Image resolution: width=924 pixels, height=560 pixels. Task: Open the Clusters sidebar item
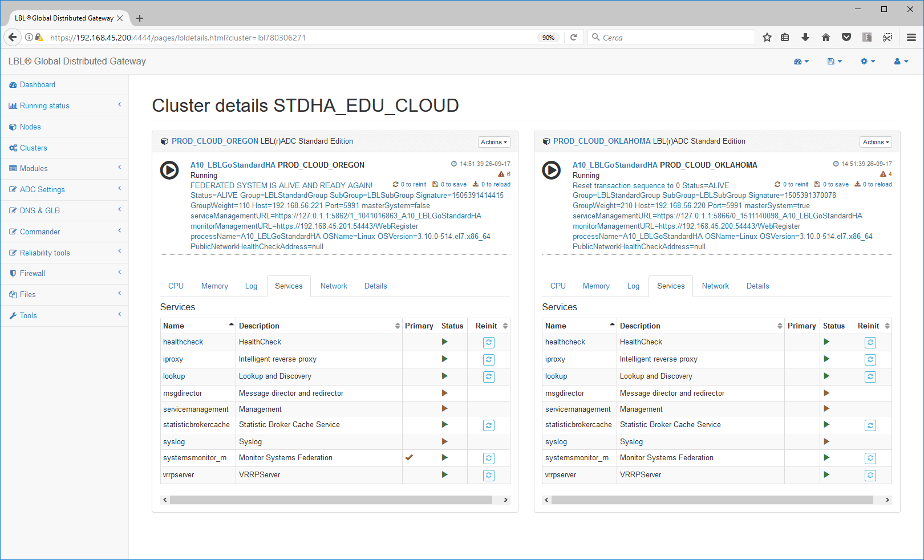pos(64,148)
